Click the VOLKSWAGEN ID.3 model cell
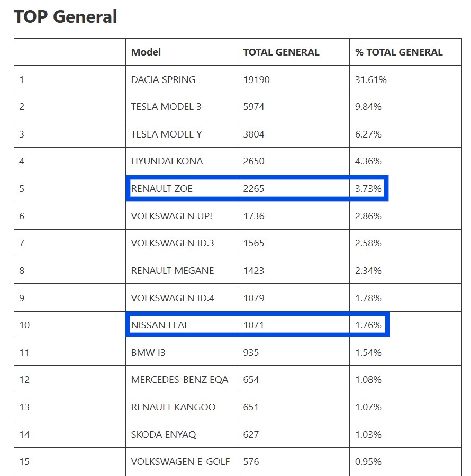Viewport: 471px width, 476px height. coord(173,243)
